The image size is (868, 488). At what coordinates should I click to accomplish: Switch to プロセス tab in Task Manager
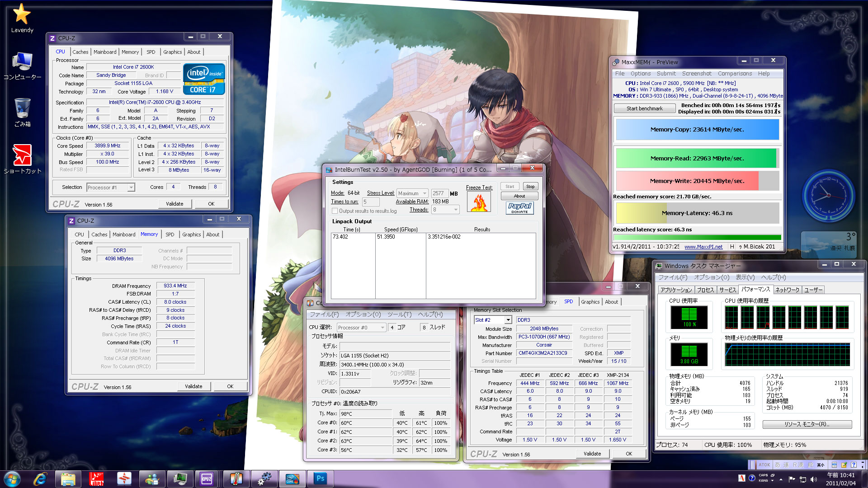pyautogui.click(x=705, y=290)
